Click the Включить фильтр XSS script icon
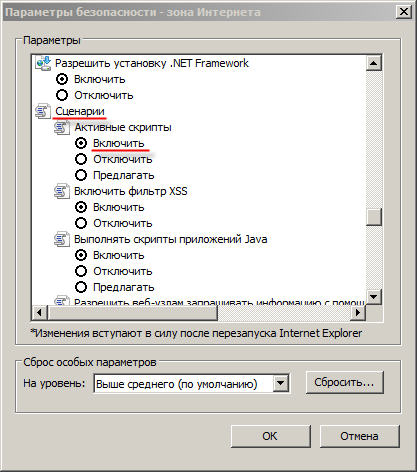 tap(62, 191)
